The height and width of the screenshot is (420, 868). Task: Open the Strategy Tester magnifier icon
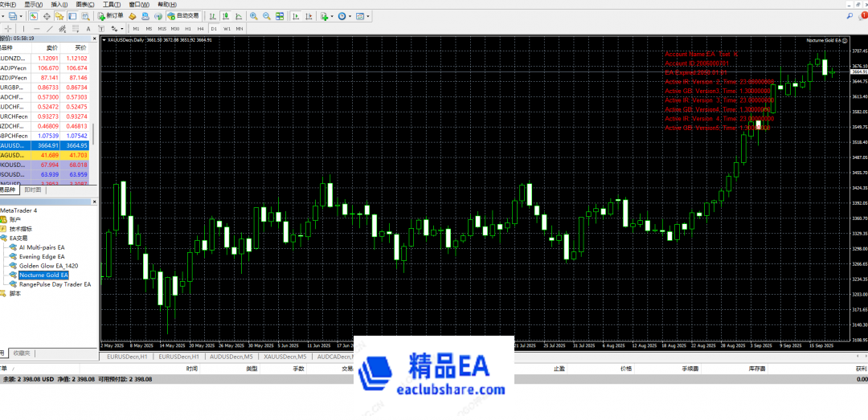click(x=85, y=16)
